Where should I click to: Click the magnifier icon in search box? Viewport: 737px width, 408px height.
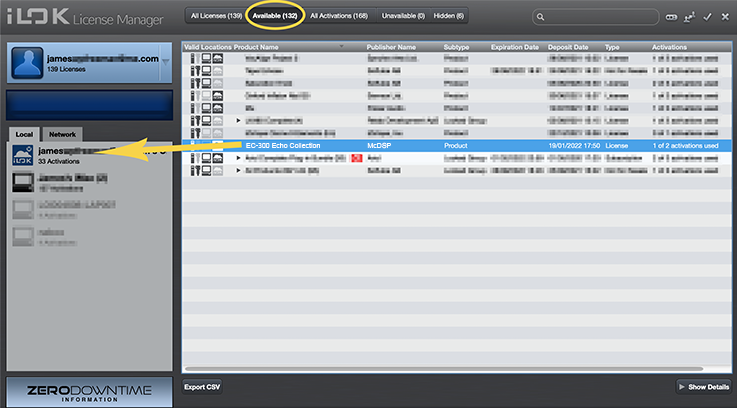pos(541,17)
